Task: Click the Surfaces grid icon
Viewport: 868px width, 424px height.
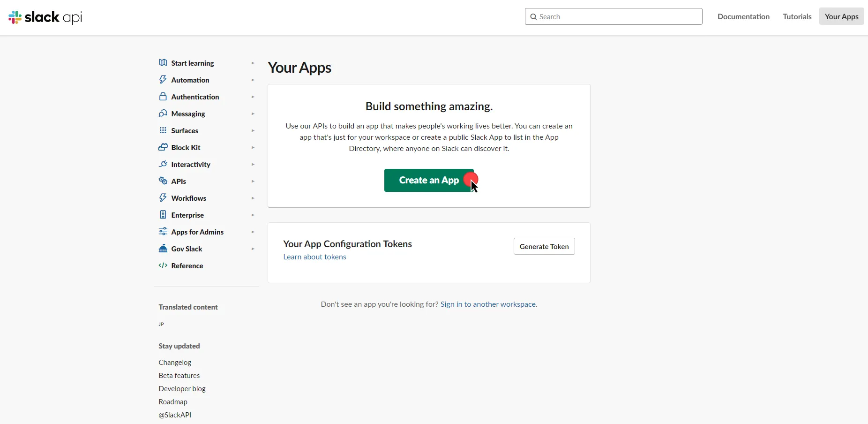Action: (163, 130)
